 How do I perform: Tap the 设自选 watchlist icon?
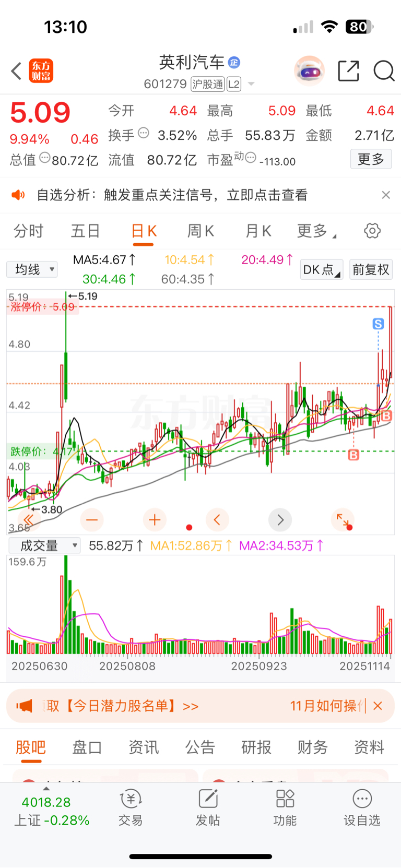click(x=362, y=807)
